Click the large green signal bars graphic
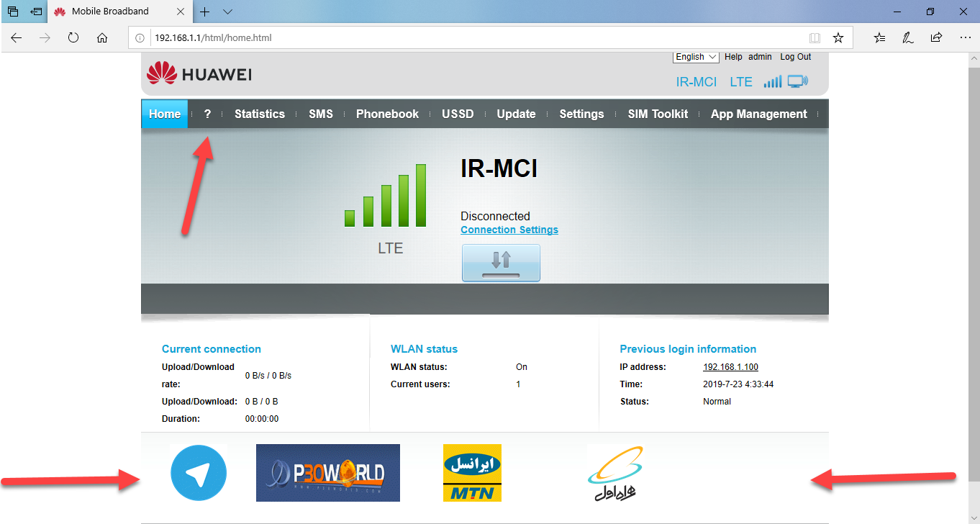This screenshot has width=980, height=524. (x=386, y=196)
